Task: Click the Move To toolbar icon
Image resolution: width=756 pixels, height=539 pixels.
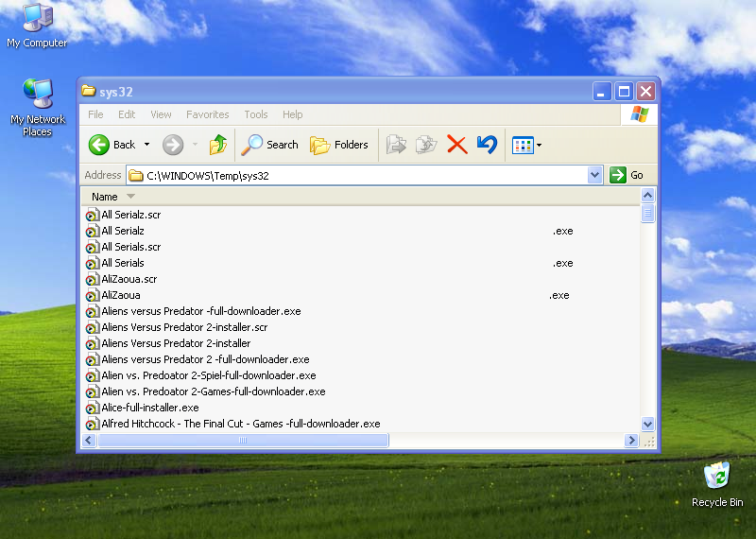Action: tap(396, 145)
